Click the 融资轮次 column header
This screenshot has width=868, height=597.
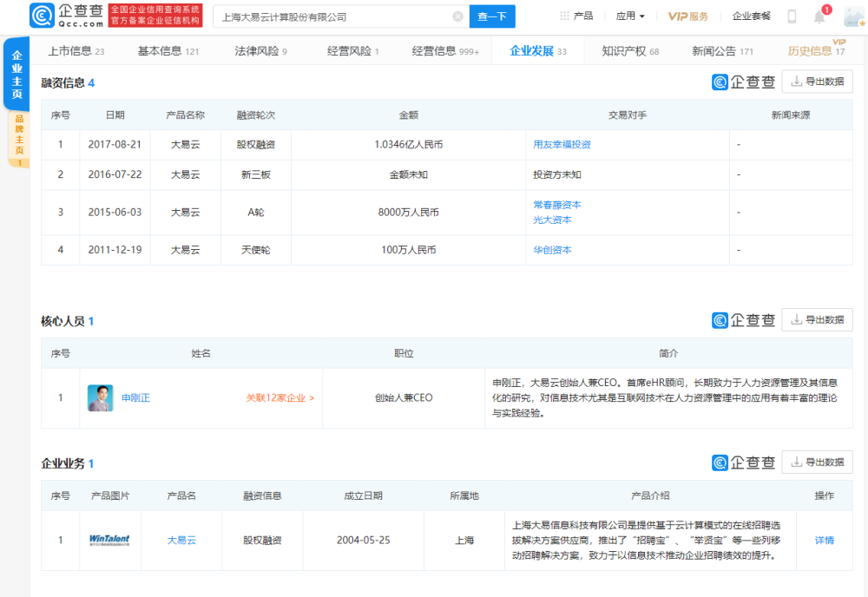[x=256, y=115]
